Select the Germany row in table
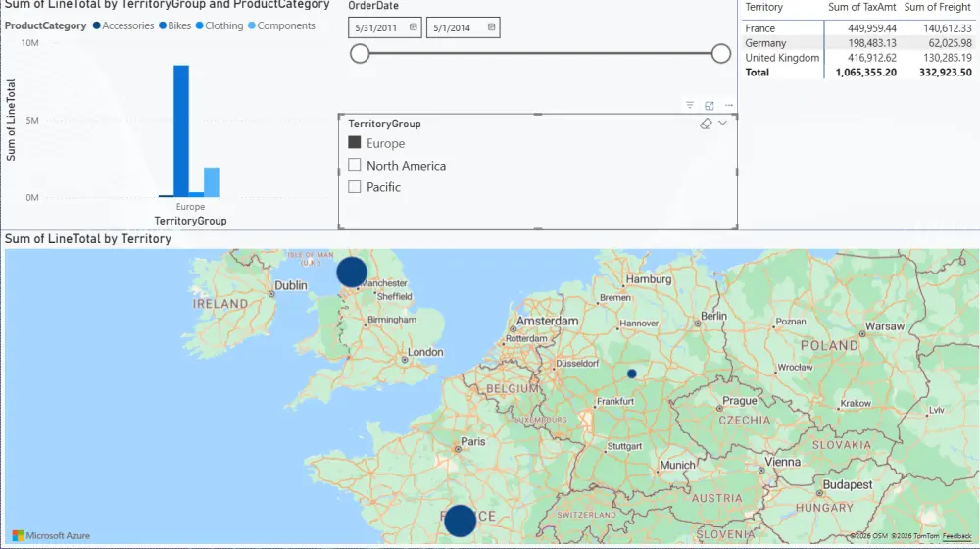 tap(858, 43)
